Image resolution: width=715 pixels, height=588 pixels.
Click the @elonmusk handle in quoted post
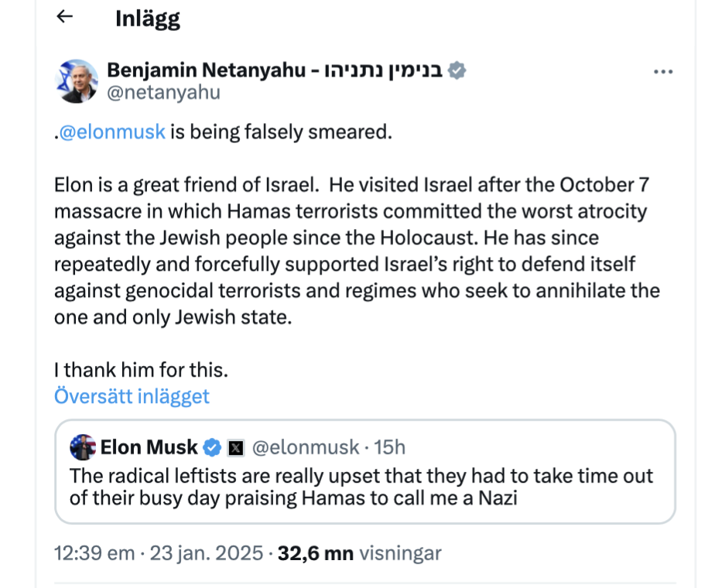306,447
